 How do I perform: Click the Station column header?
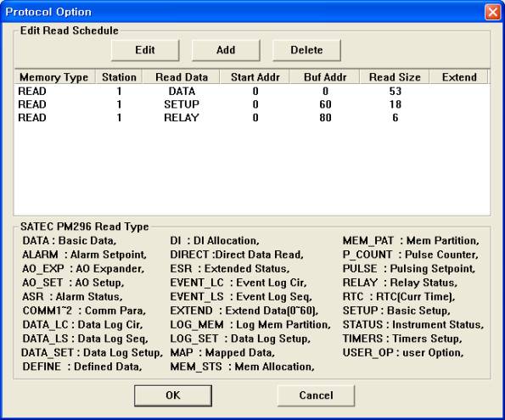coord(119,77)
